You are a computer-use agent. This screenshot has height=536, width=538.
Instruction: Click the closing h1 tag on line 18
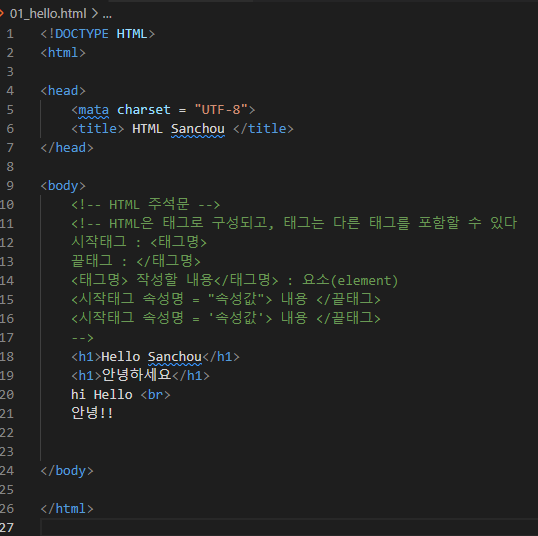coord(221,357)
